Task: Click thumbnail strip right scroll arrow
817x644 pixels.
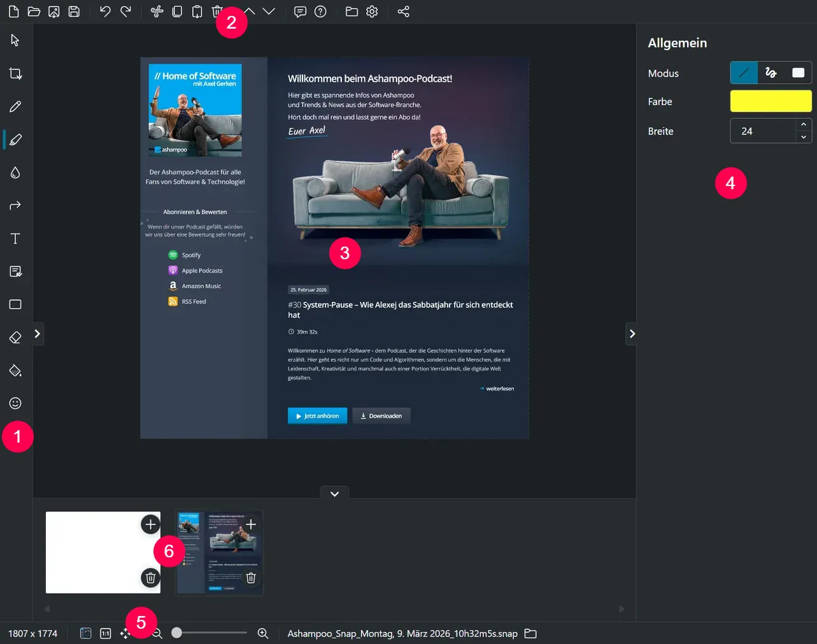Action: pyautogui.click(x=622, y=609)
